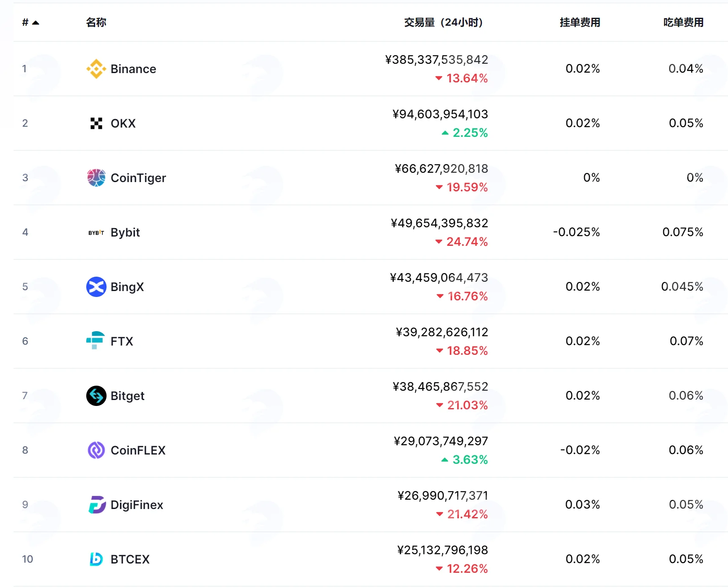Viewport: 728px width, 588px height.
Task: Sort by the 名称 column header
Action: coord(96,22)
